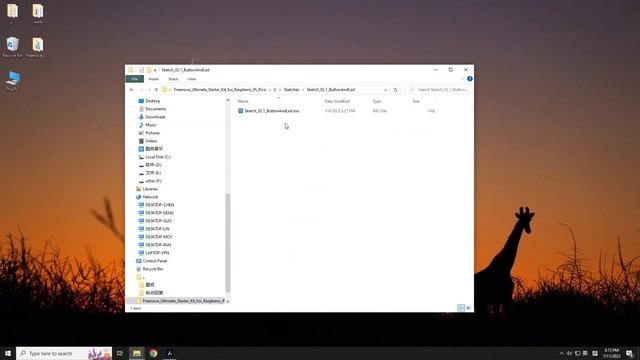This screenshot has width=640, height=360.
Task: Click the Network icon in sidebar
Action: 138,197
